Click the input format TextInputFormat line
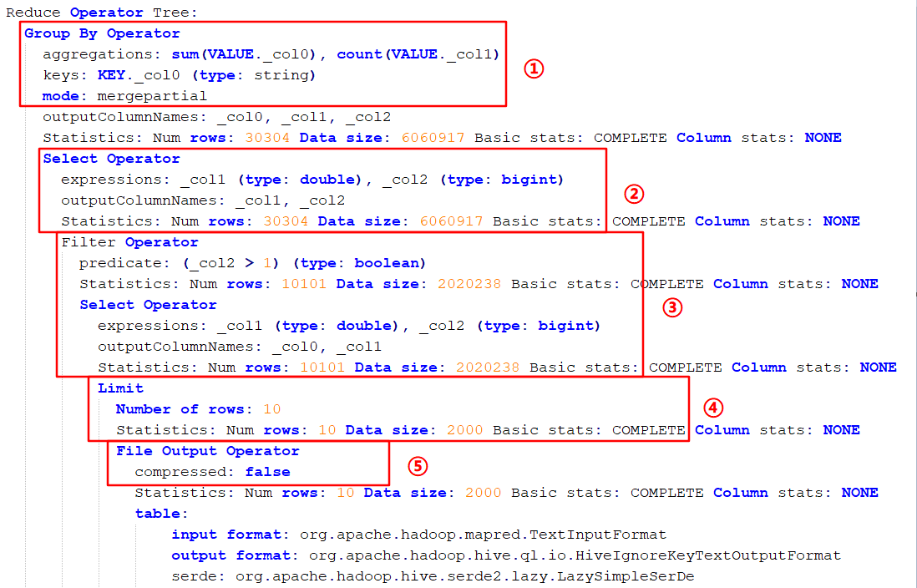The height and width of the screenshot is (588, 917). (418, 535)
